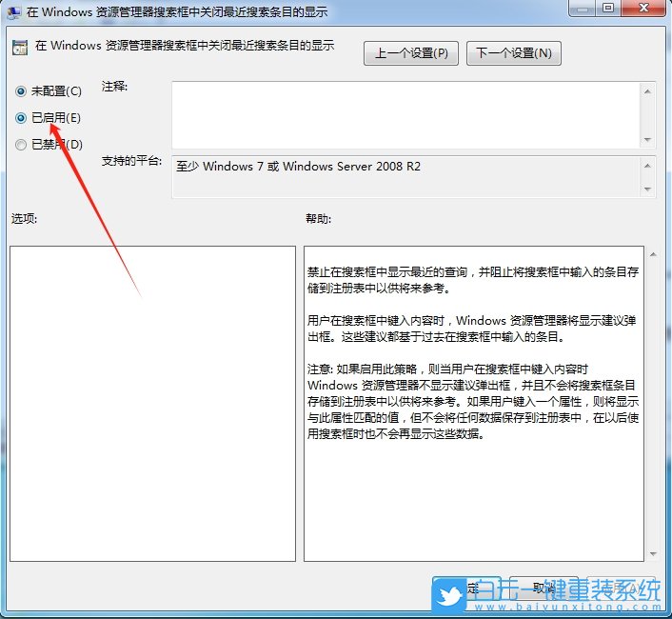Close the policy dialog window
672x619 pixels.
pyautogui.click(x=643, y=8)
